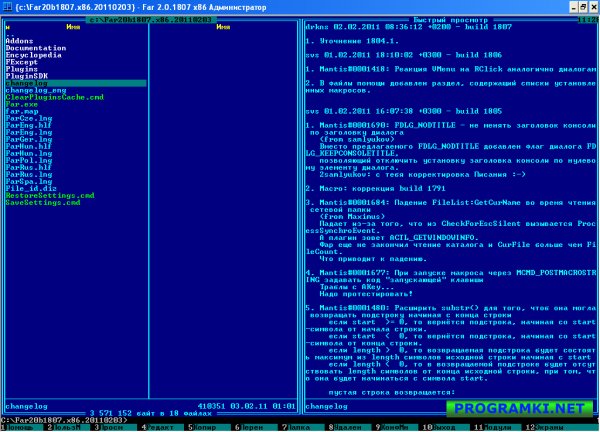Select the Plugins folder
Image resolution: width=600 pixels, height=432 pixels.
[x=21, y=69]
